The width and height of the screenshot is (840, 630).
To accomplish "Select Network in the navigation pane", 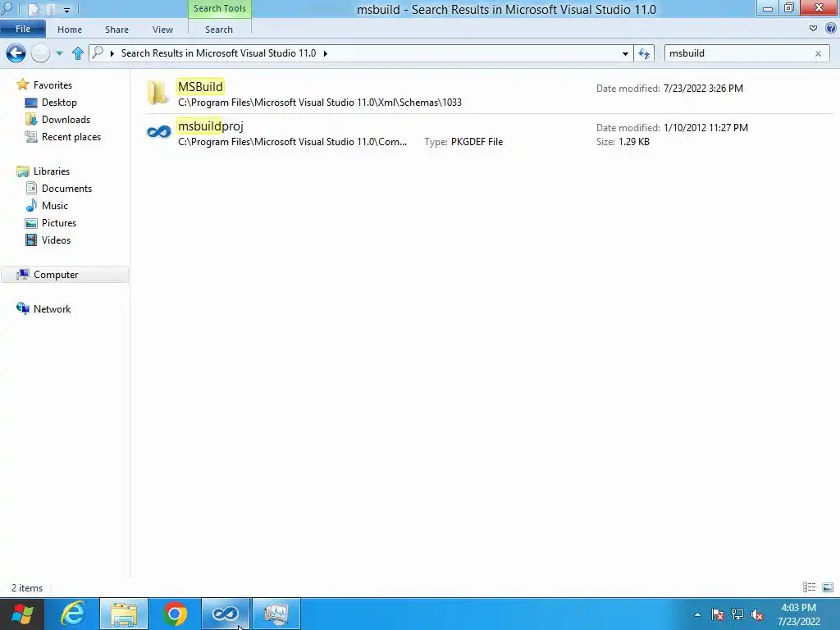I will click(x=52, y=309).
